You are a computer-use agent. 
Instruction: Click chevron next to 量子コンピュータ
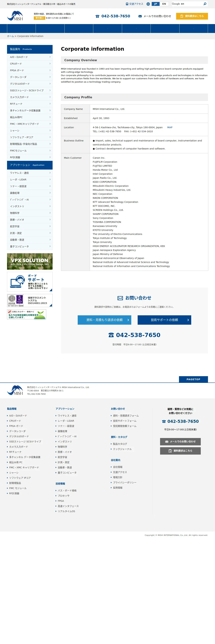pos(50,246)
